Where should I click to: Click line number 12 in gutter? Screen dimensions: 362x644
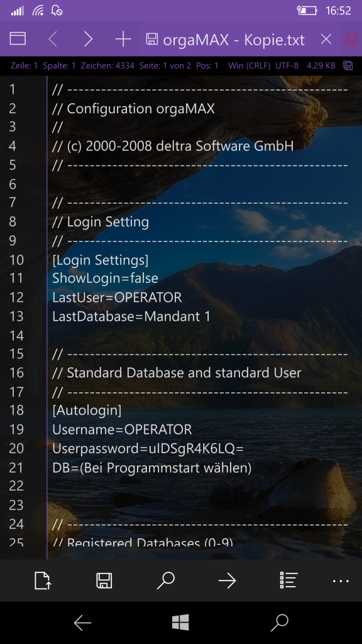click(x=16, y=297)
